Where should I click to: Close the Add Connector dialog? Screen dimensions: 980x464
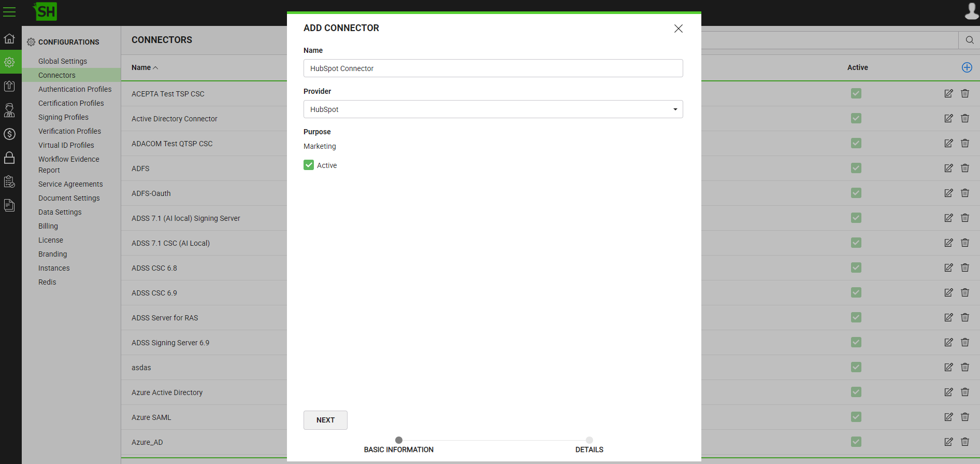tap(678, 29)
